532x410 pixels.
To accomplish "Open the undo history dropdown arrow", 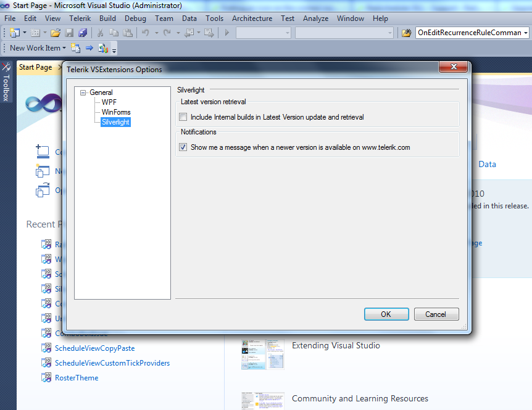I will pyautogui.click(x=156, y=33).
